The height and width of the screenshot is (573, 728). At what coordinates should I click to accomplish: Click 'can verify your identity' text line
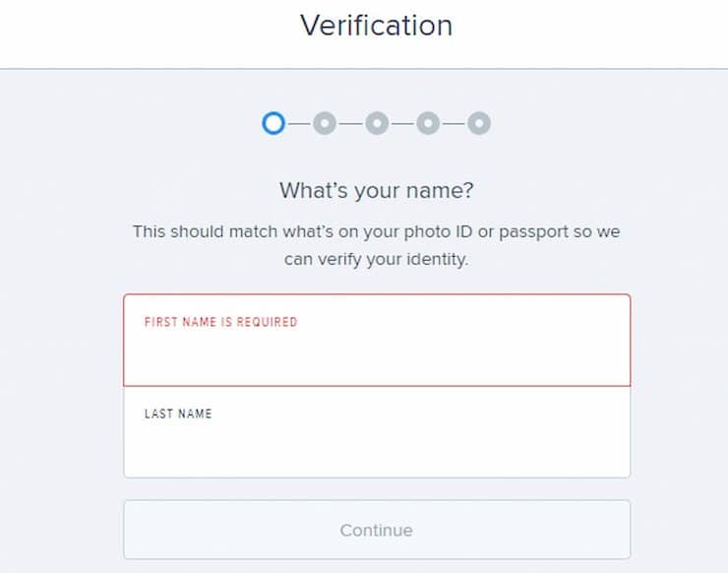(x=376, y=259)
